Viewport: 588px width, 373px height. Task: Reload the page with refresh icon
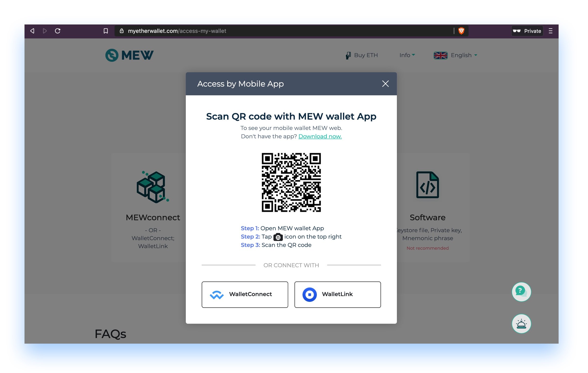[58, 31]
